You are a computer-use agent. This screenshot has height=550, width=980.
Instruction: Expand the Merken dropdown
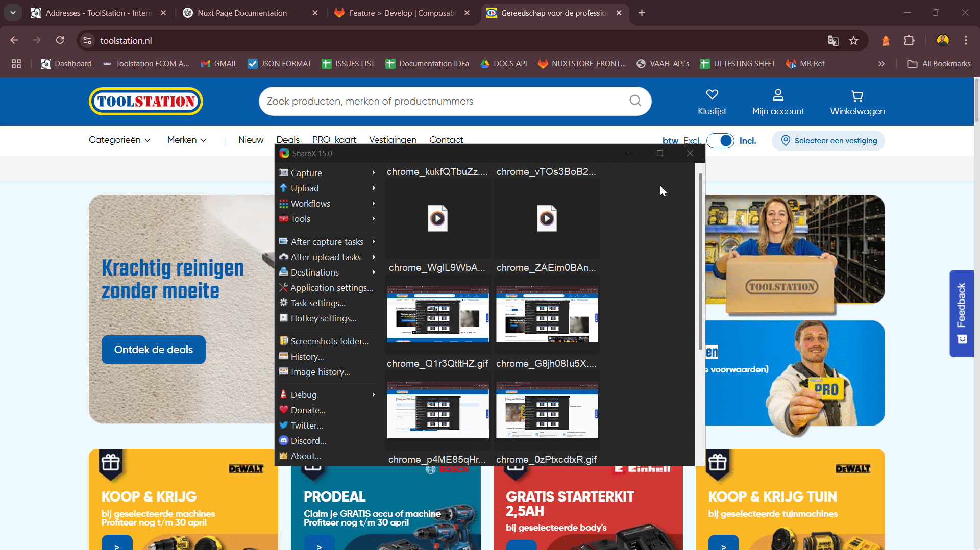tap(187, 140)
